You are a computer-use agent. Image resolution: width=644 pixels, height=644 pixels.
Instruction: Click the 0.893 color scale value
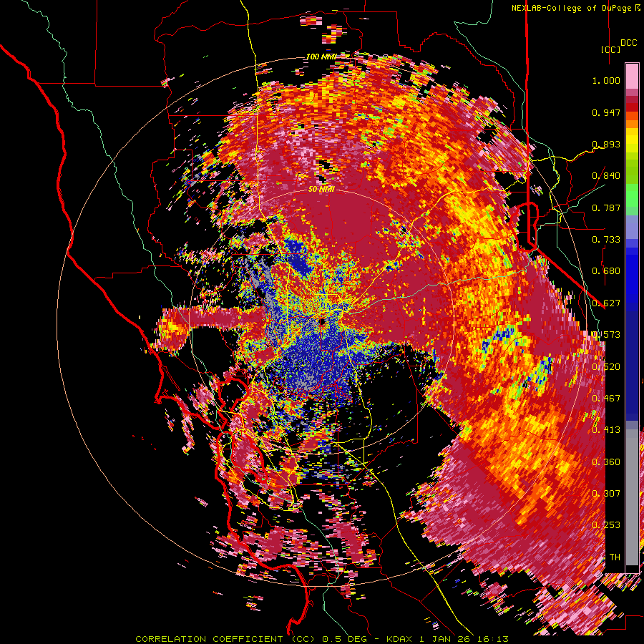point(606,144)
